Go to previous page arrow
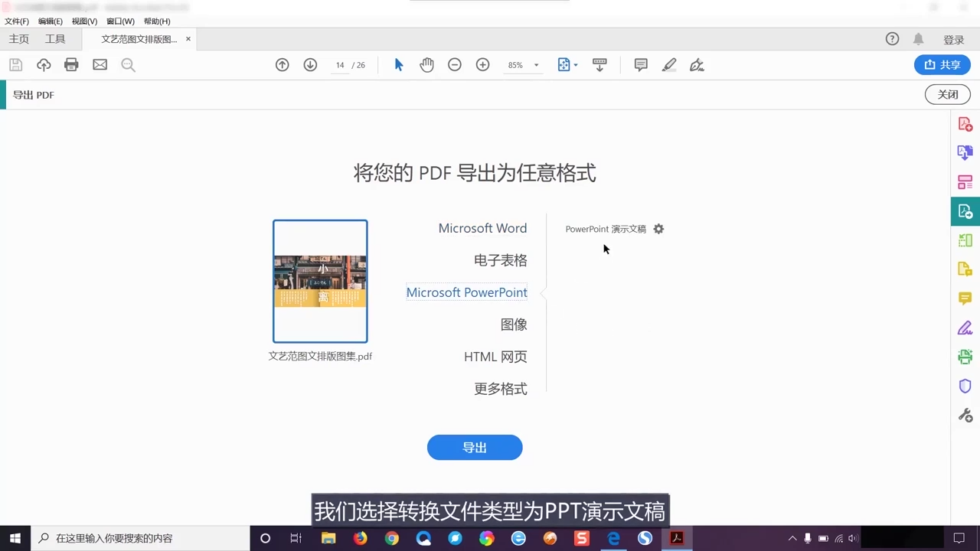 coord(283,65)
